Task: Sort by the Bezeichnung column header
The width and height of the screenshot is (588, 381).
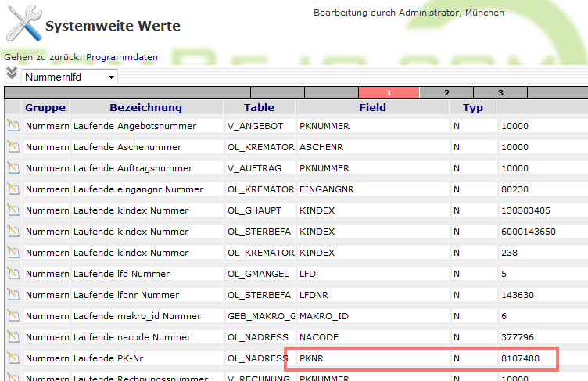Action: coord(145,108)
